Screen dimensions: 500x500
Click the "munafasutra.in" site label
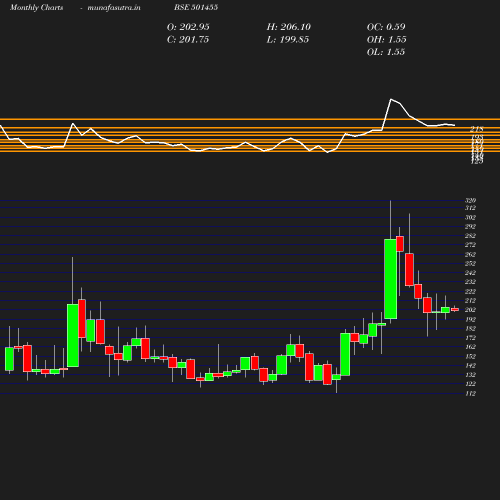(114, 7)
